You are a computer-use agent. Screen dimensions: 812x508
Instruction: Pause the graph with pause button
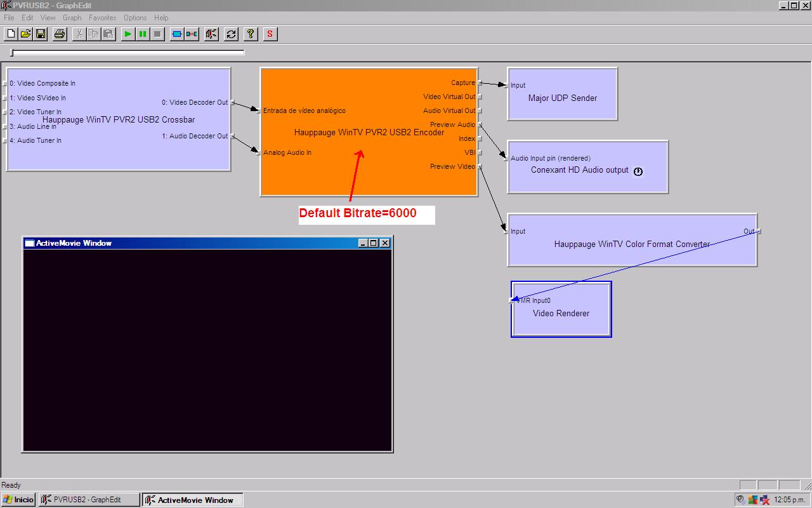click(143, 34)
